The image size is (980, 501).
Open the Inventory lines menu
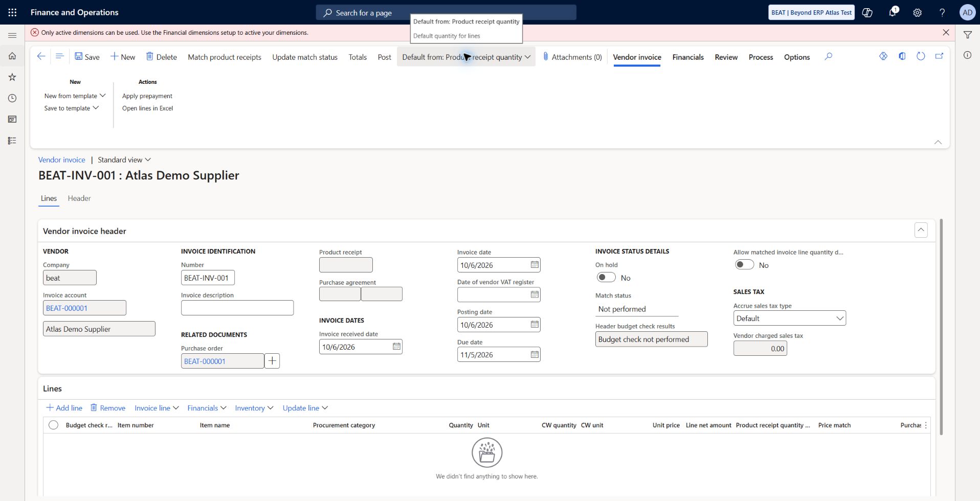pos(254,408)
